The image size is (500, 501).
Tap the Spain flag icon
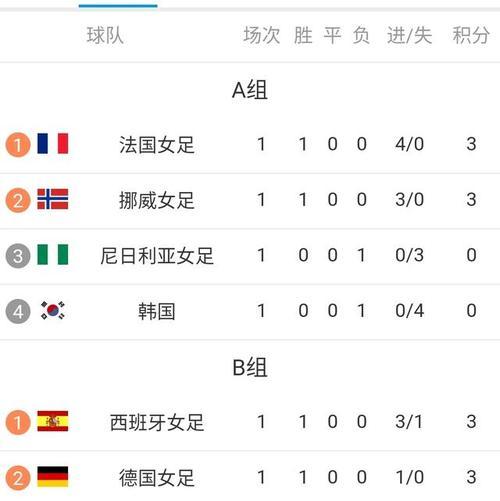coord(53,421)
